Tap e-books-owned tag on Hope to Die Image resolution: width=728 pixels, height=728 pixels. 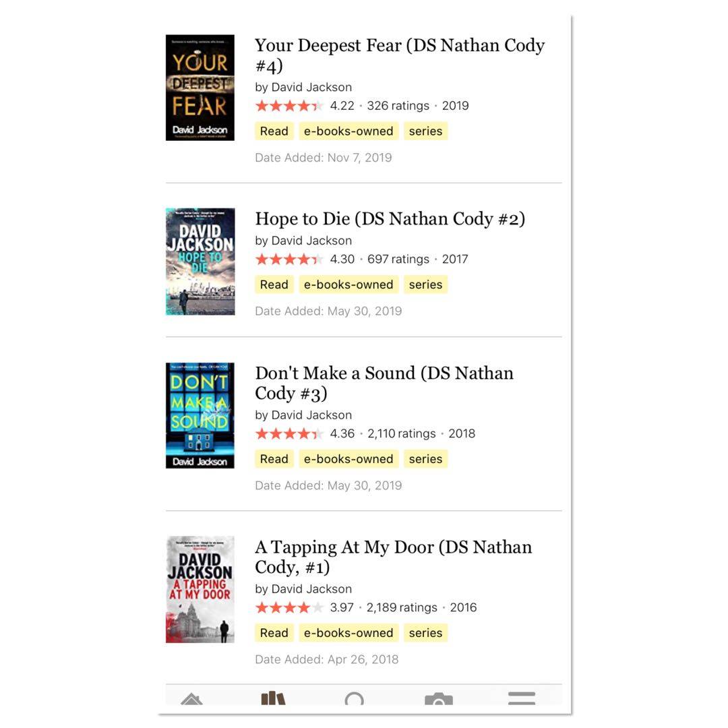[x=348, y=284]
